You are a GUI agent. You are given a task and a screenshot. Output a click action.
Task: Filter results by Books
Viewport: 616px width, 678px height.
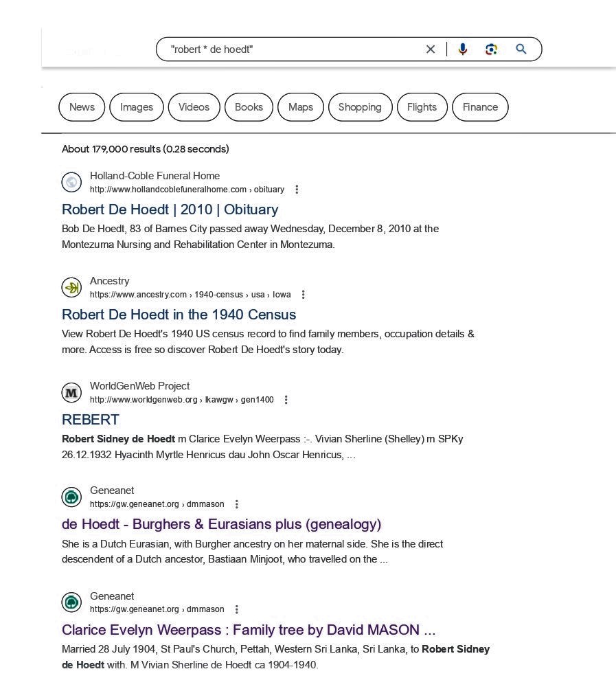click(x=249, y=107)
